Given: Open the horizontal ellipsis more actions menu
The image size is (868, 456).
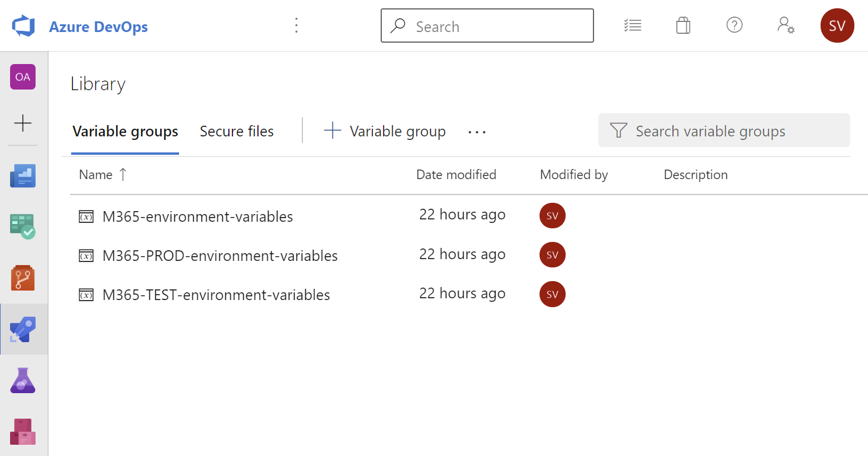Looking at the screenshot, I should coord(477,132).
